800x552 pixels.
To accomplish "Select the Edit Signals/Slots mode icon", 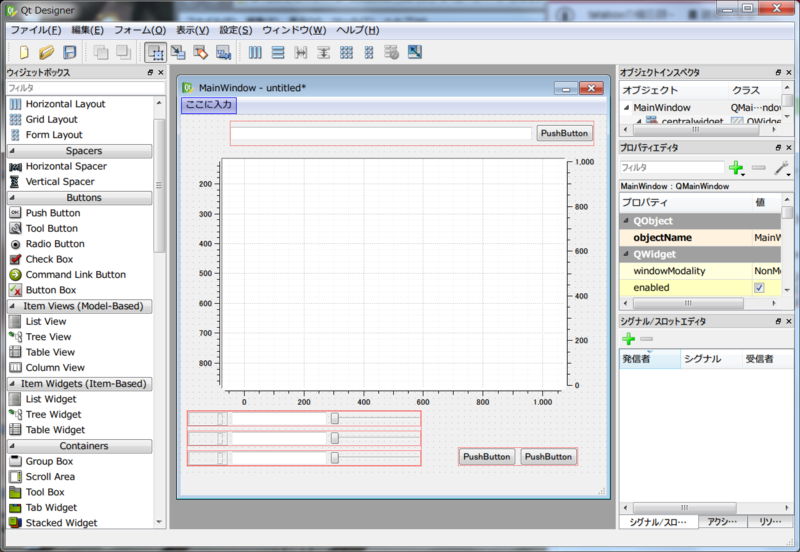I will (x=178, y=52).
